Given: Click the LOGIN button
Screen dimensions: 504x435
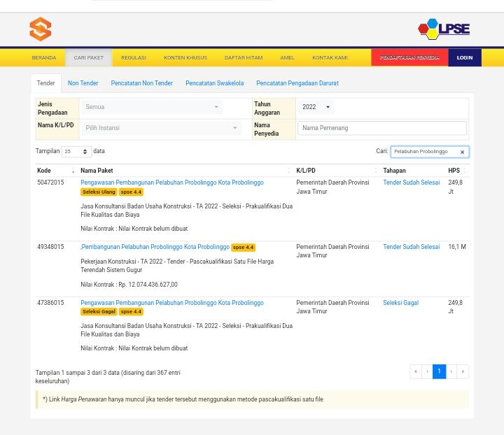Looking at the screenshot, I should coord(464,57).
